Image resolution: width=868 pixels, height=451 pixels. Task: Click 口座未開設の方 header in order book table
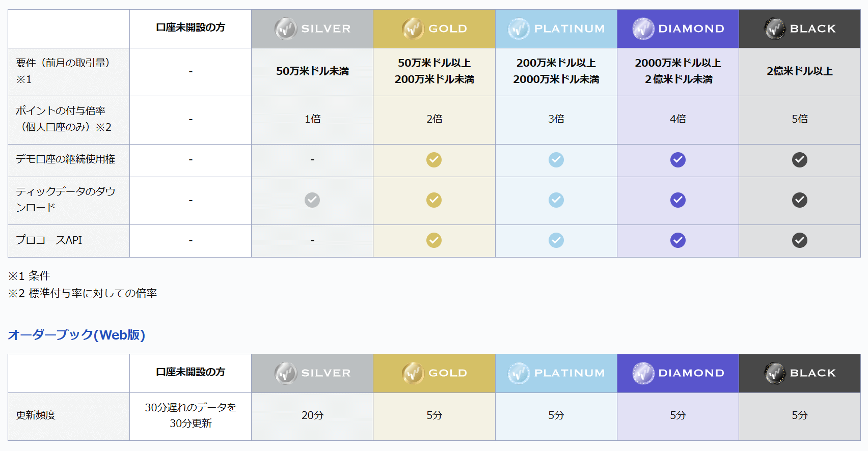191,372
